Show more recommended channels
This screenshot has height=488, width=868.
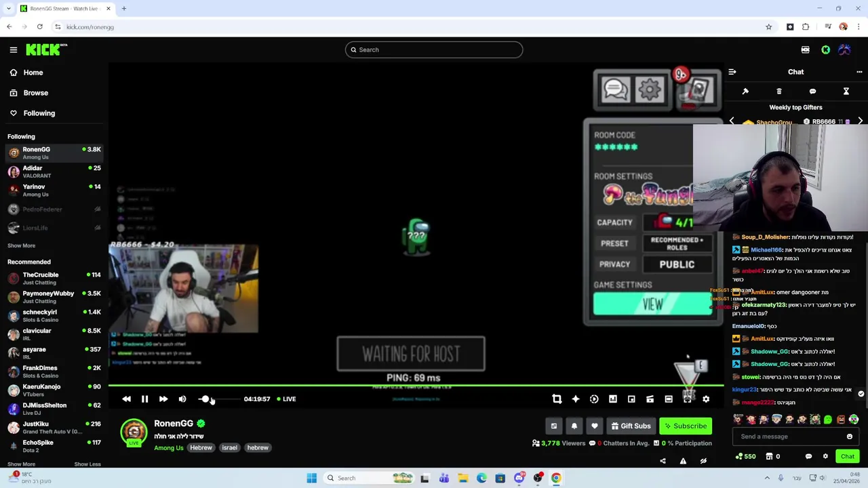21,464
